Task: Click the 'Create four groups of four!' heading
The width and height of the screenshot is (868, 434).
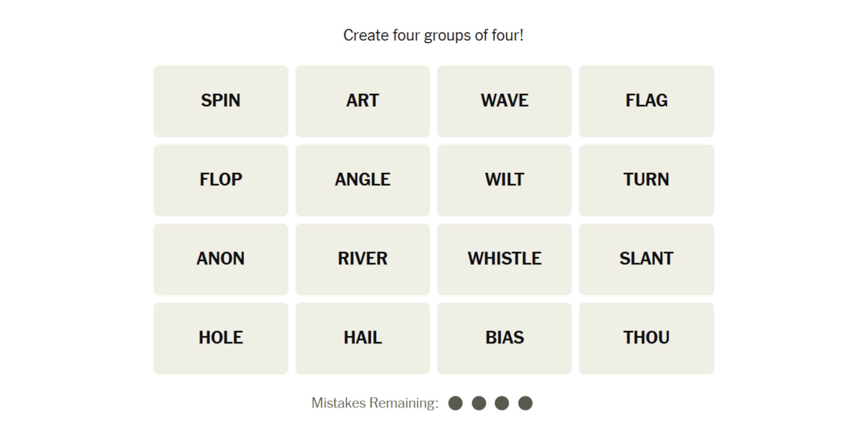Action: [433, 35]
